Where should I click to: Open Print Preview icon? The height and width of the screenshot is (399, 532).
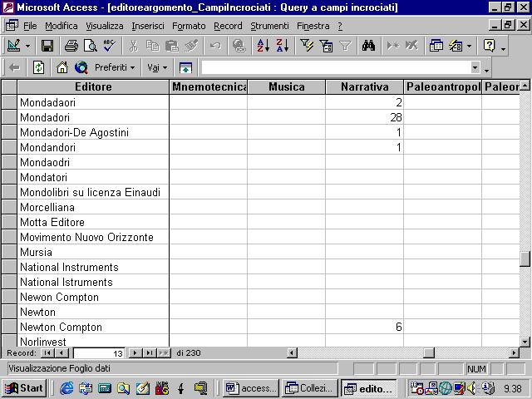[91, 46]
